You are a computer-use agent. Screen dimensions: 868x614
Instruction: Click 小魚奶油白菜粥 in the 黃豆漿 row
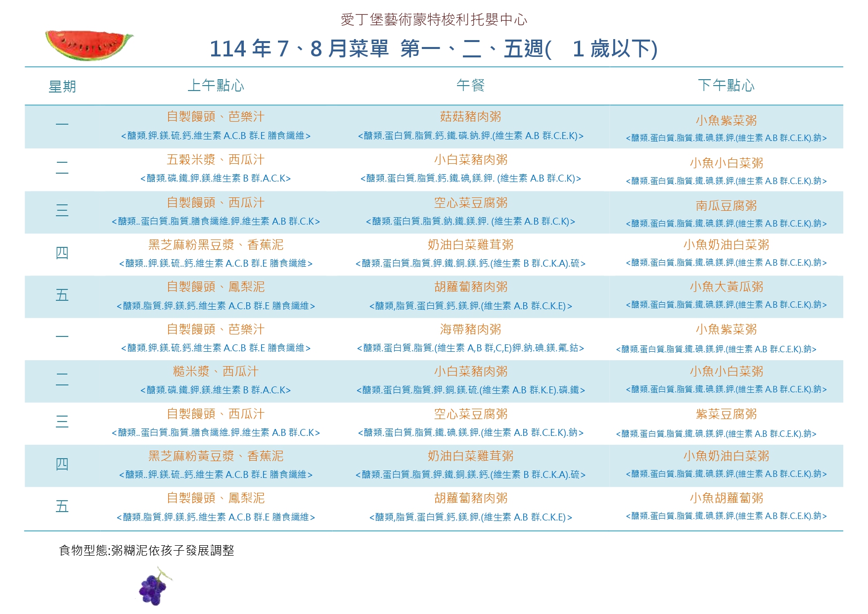click(726, 456)
